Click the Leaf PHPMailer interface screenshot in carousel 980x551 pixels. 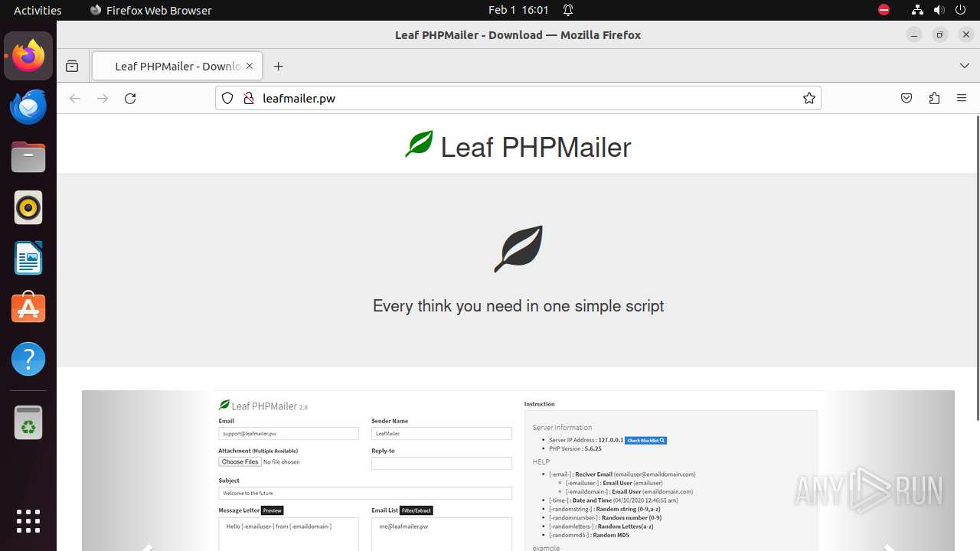518,471
